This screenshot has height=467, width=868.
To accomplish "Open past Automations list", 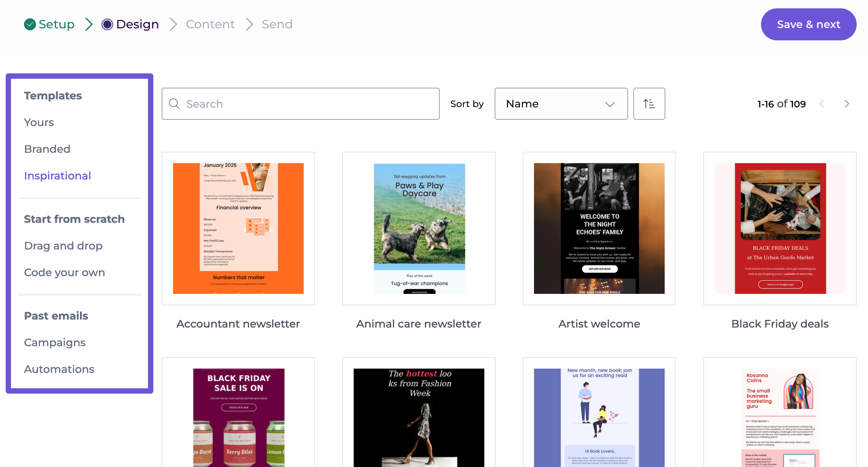I will (x=59, y=369).
